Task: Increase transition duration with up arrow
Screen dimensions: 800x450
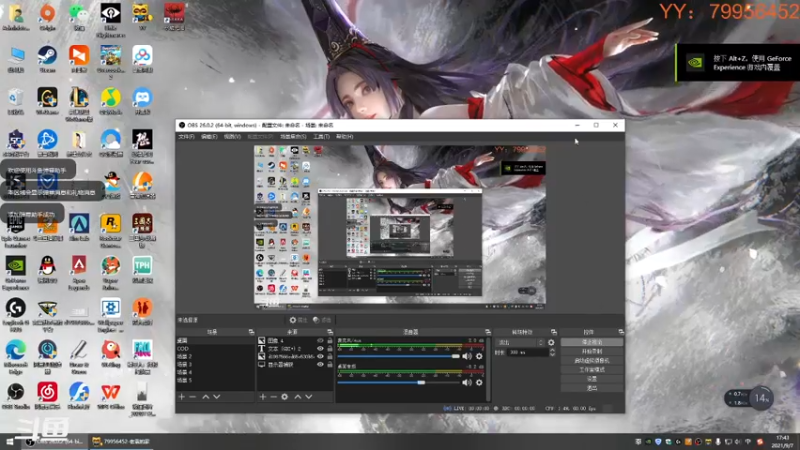Action: [552, 350]
